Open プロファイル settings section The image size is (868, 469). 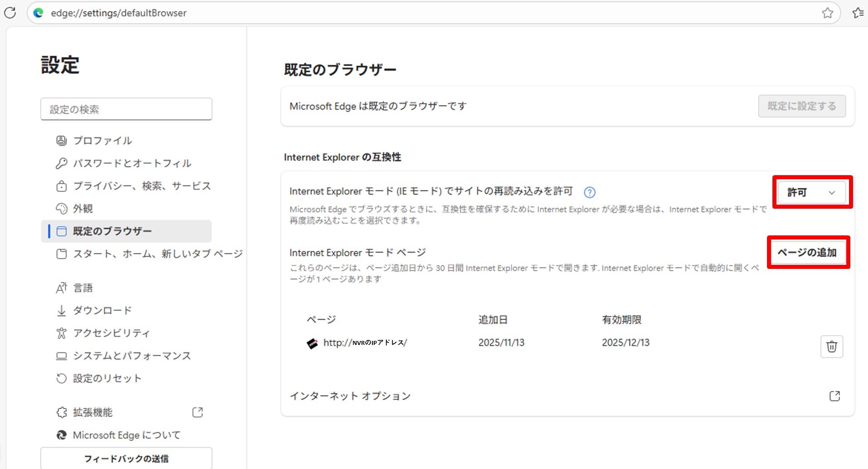(102, 140)
